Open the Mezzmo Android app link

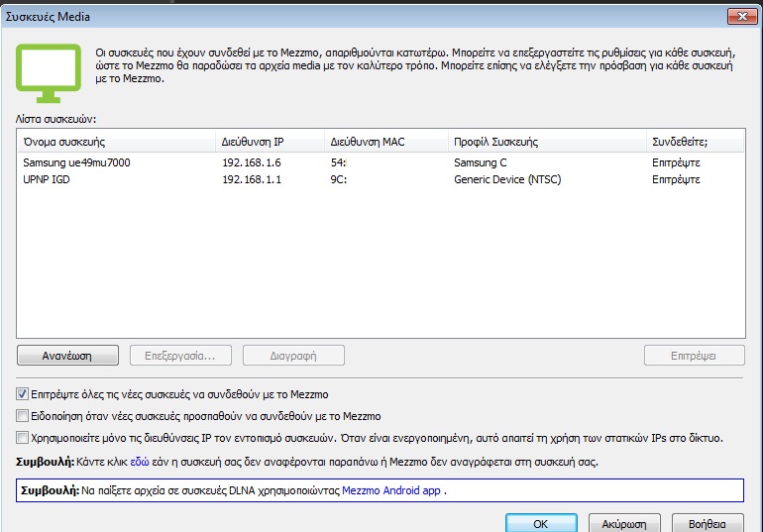click(391, 490)
